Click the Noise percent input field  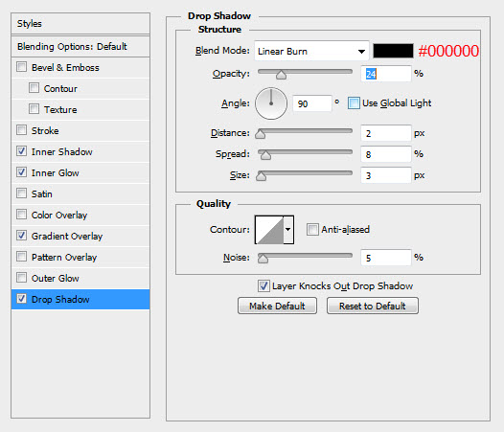(x=386, y=258)
